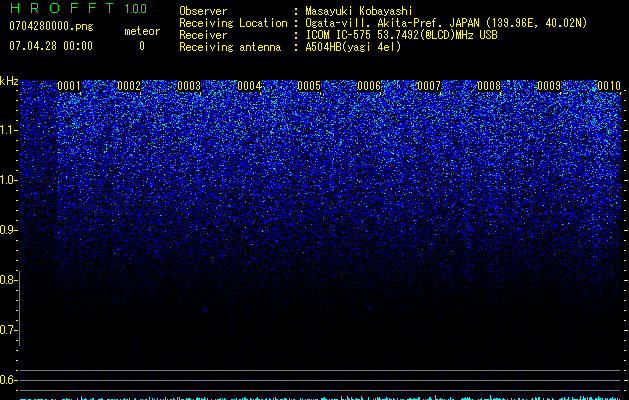
Task: Click the 0.8 kHz axis label
Action: pyautogui.click(x=7, y=280)
